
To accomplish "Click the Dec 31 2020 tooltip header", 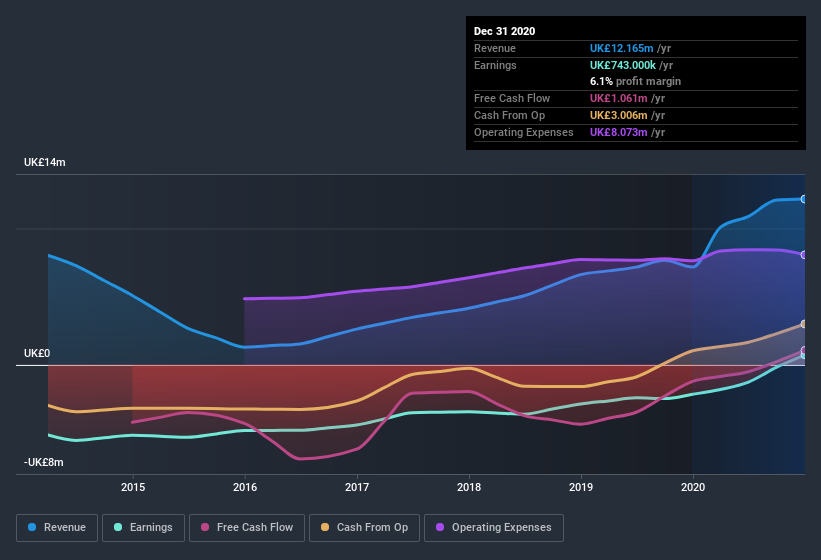I will coord(504,31).
